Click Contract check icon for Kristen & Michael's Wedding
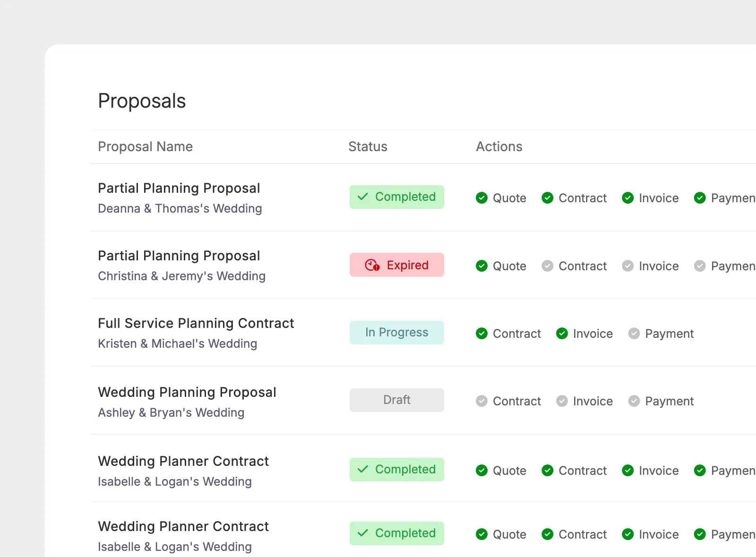The image size is (756, 557). pos(481,334)
